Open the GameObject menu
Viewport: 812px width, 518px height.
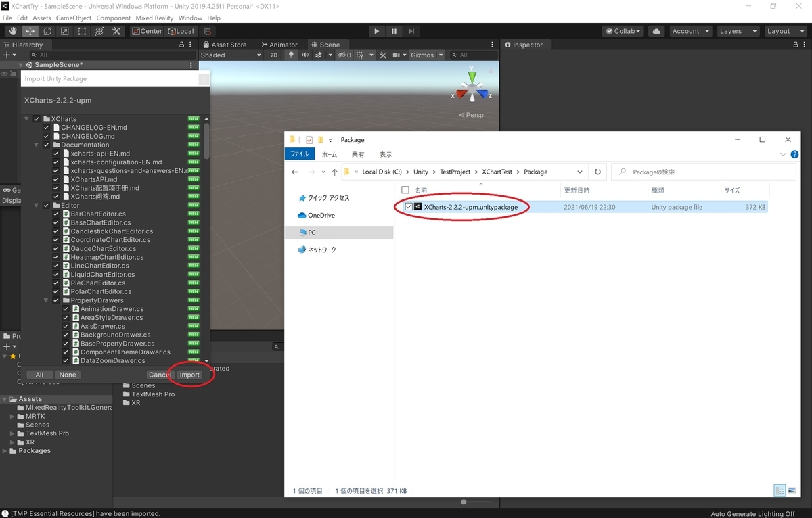(74, 18)
